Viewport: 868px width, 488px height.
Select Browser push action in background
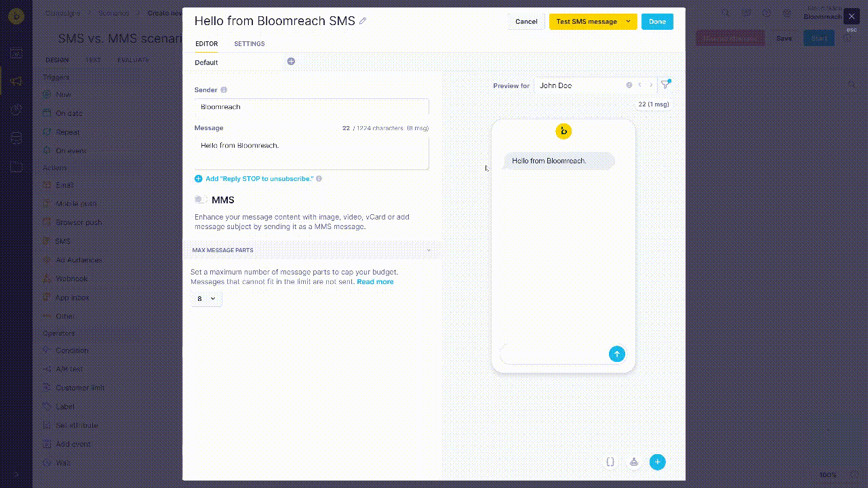(x=72, y=222)
